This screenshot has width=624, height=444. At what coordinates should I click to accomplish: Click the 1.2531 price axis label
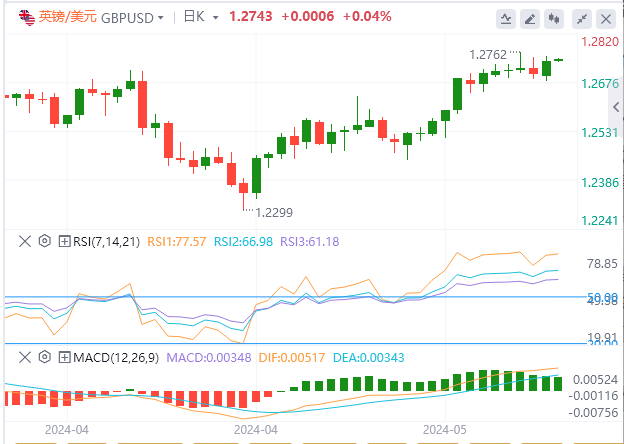(600, 132)
